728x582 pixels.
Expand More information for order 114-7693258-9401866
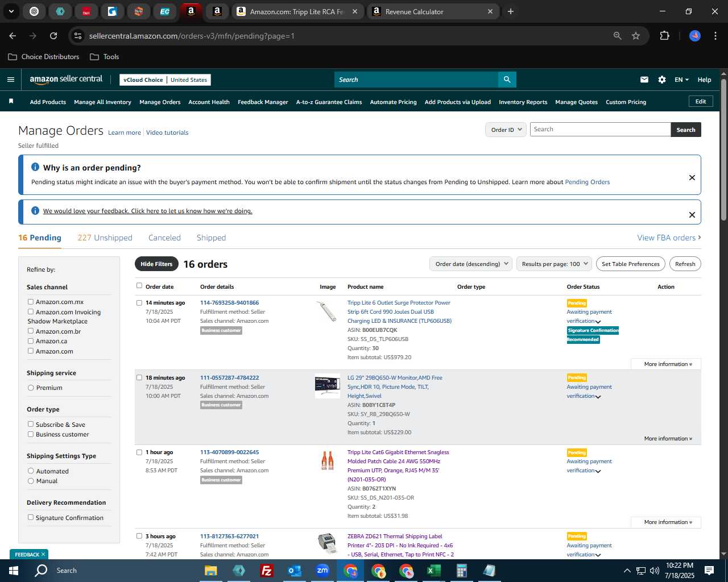coord(668,364)
